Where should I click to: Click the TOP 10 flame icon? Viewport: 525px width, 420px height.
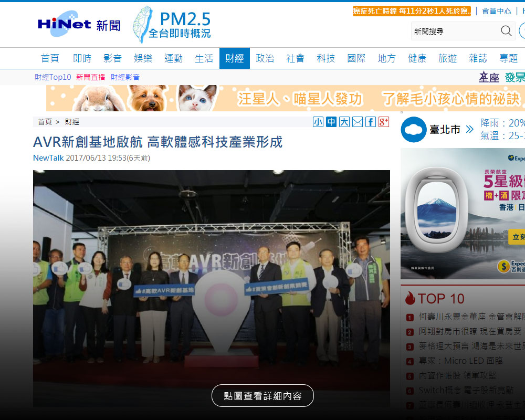pos(410,298)
